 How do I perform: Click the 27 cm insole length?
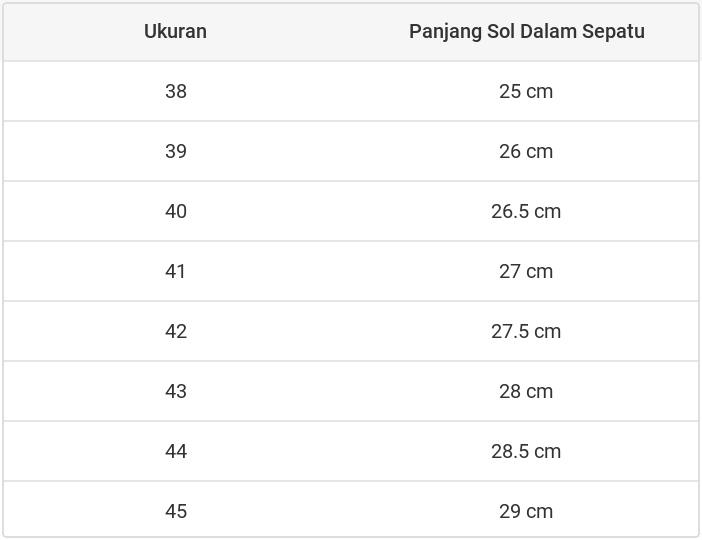(x=526, y=271)
